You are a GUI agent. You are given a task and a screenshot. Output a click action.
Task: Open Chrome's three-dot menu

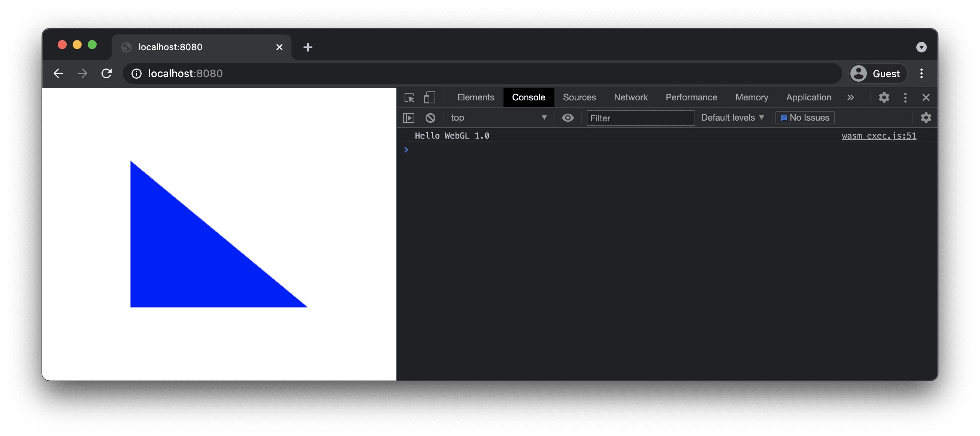[921, 73]
